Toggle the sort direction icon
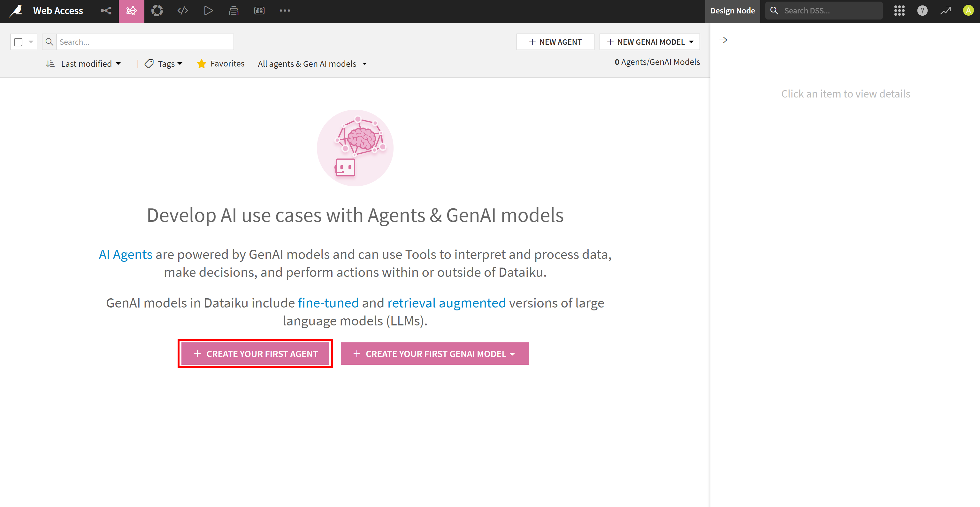This screenshot has height=507, width=980. point(50,64)
